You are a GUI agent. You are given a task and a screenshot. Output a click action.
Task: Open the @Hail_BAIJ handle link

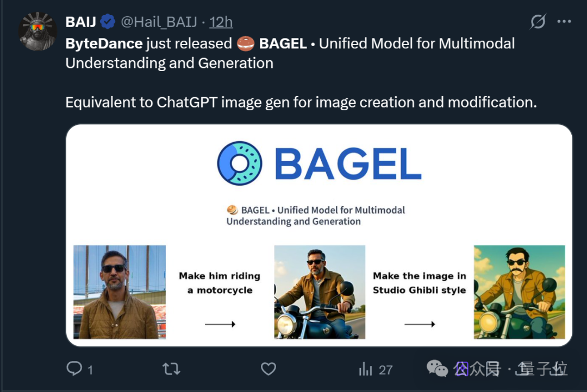pos(159,22)
